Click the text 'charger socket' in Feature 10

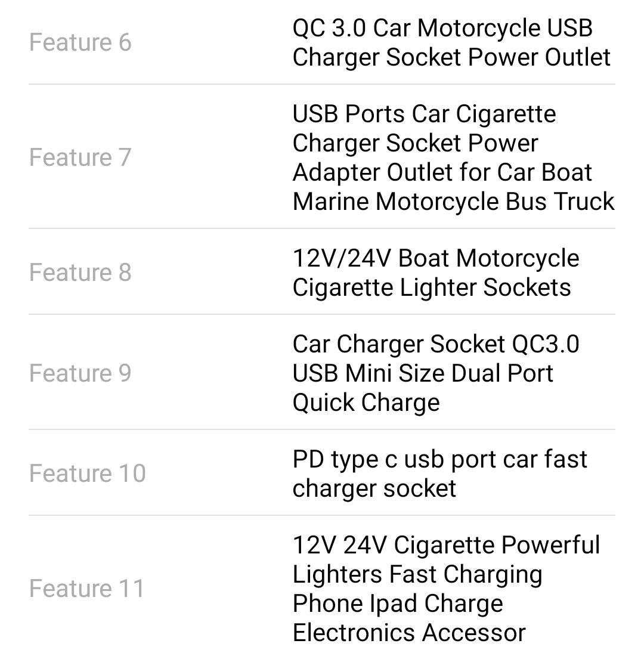click(x=374, y=488)
